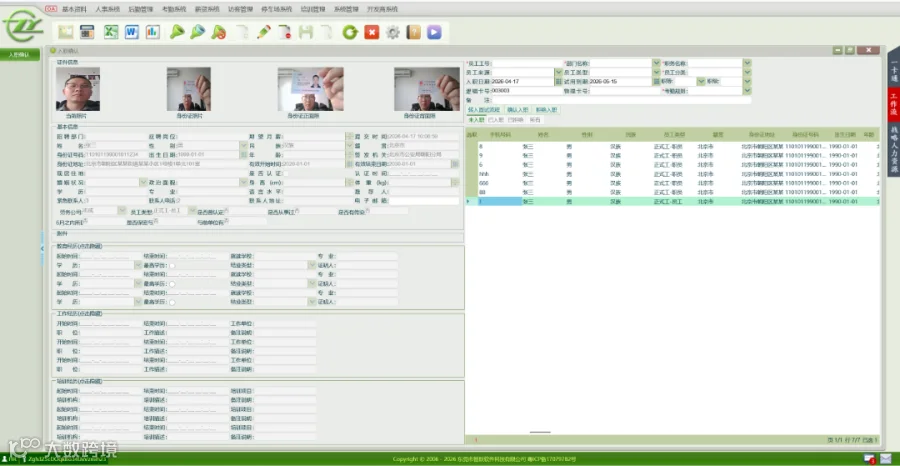Open the gear settings icon in toolbar
Viewport: 900px width, 466px height.
pos(393,32)
